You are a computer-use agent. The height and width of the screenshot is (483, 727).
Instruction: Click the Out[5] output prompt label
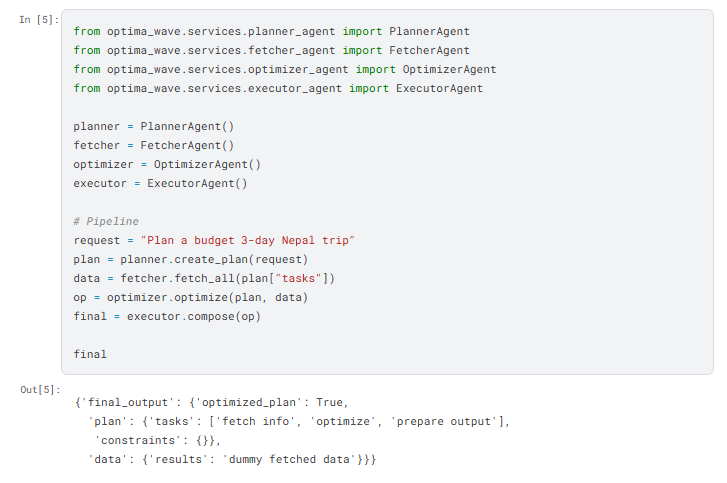point(40,389)
